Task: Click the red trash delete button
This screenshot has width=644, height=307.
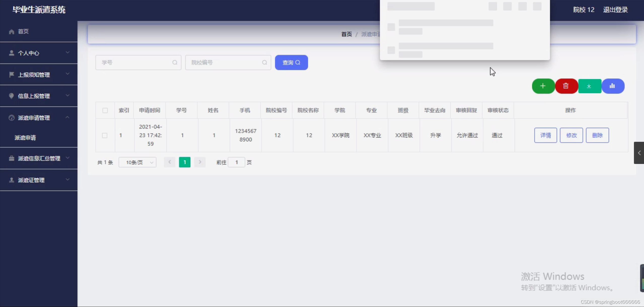Action: click(x=566, y=86)
